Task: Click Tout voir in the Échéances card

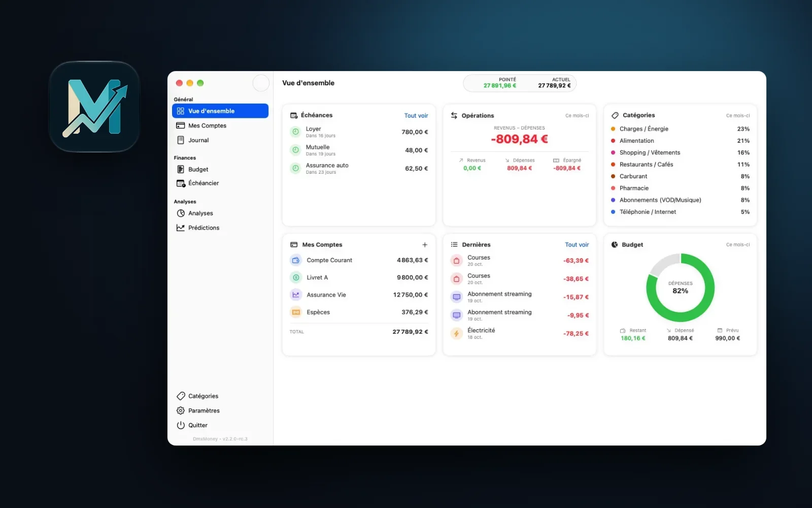Action: coord(416,115)
